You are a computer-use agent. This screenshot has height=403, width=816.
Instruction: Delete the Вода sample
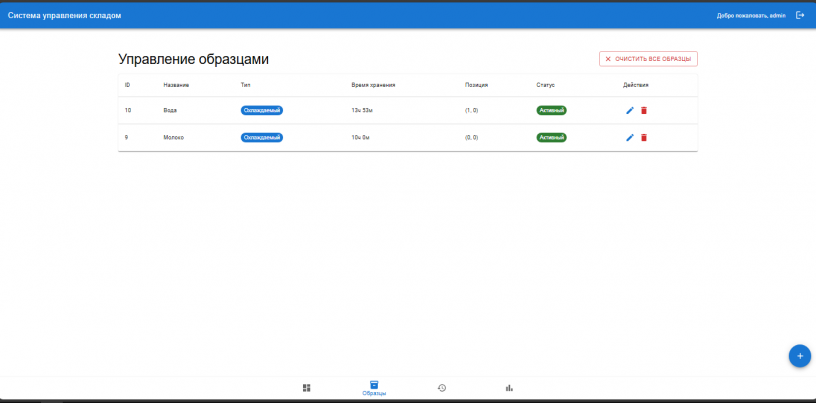coord(644,110)
